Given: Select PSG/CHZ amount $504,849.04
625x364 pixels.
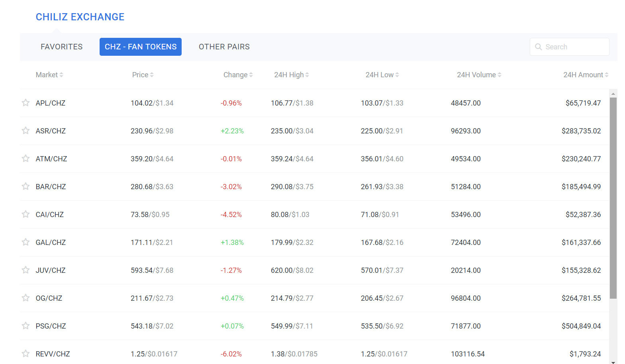Looking at the screenshot, I should tap(581, 326).
